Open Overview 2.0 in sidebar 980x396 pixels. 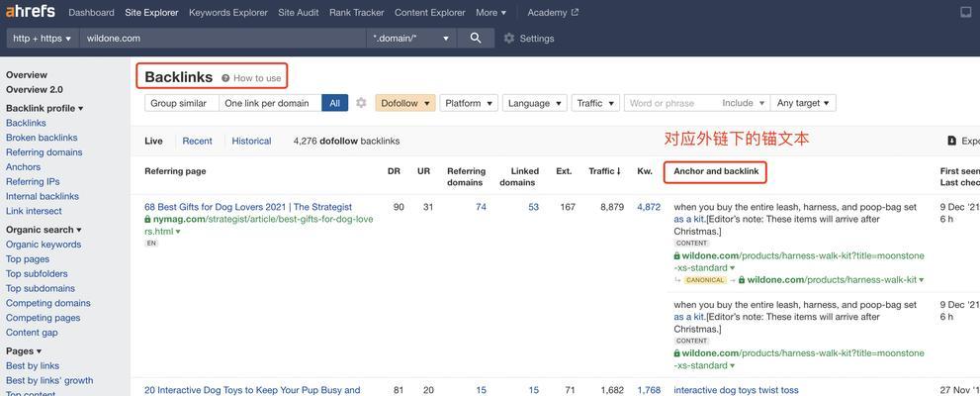click(x=35, y=89)
